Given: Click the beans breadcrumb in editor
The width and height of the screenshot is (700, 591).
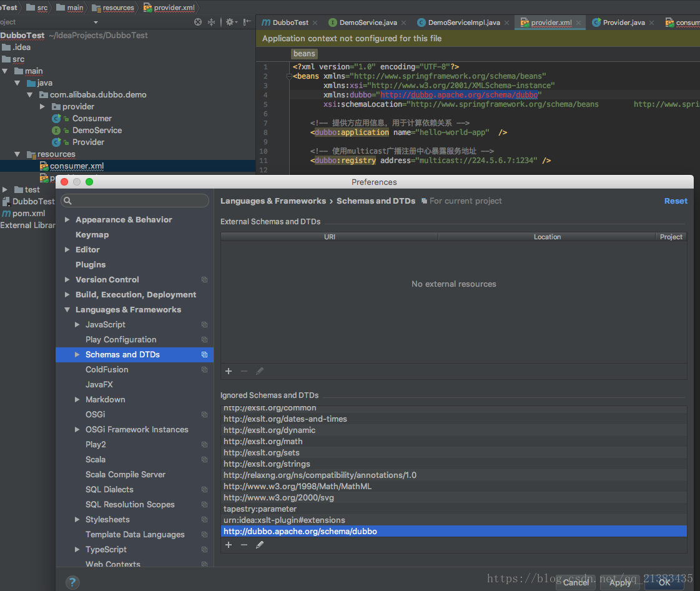Looking at the screenshot, I should [x=304, y=54].
